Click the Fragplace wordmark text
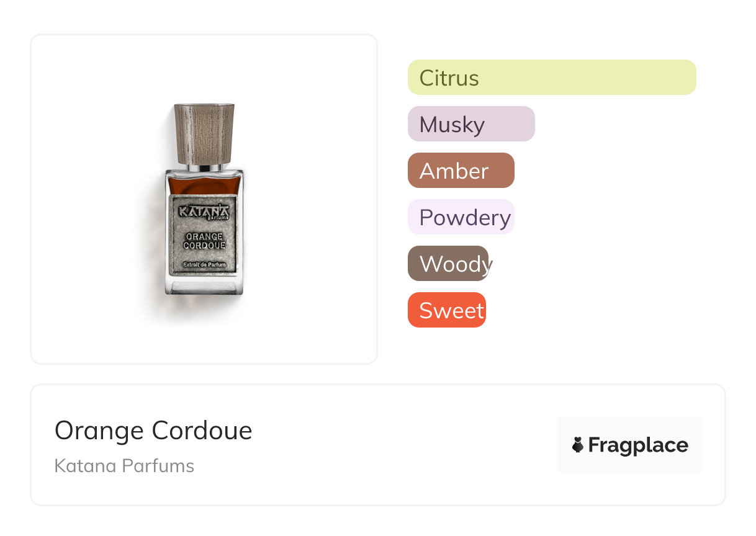756x536 pixels. tap(637, 445)
